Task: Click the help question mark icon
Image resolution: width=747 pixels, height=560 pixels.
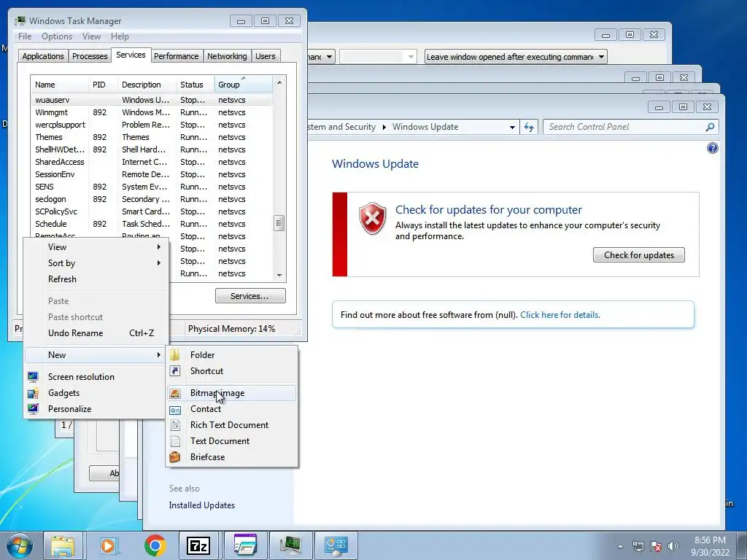Action: pyautogui.click(x=712, y=148)
